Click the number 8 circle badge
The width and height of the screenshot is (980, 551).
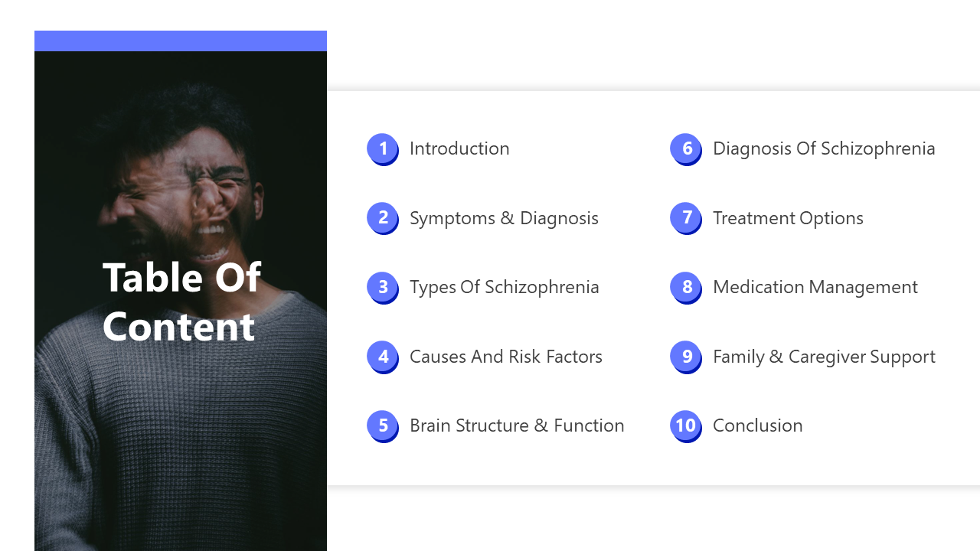[x=686, y=288]
